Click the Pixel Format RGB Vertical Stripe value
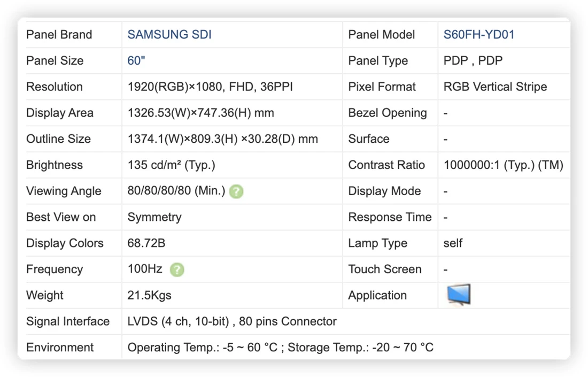588x377 pixels. click(x=495, y=87)
